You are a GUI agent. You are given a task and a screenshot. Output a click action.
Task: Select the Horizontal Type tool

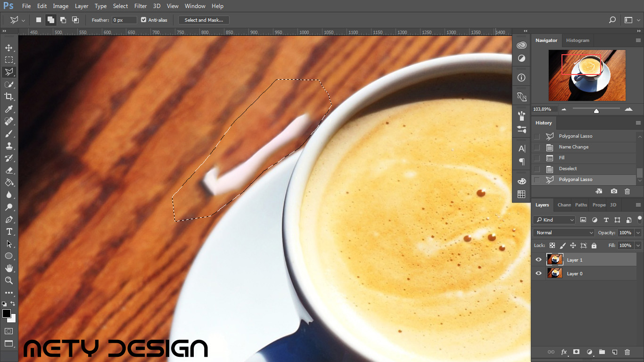(9, 231)
